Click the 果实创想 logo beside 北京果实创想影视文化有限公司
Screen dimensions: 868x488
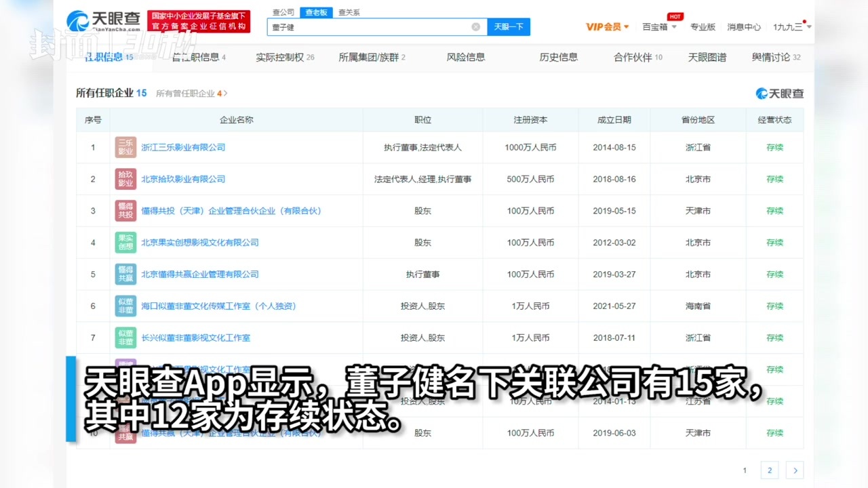click(x=125, y=243)
